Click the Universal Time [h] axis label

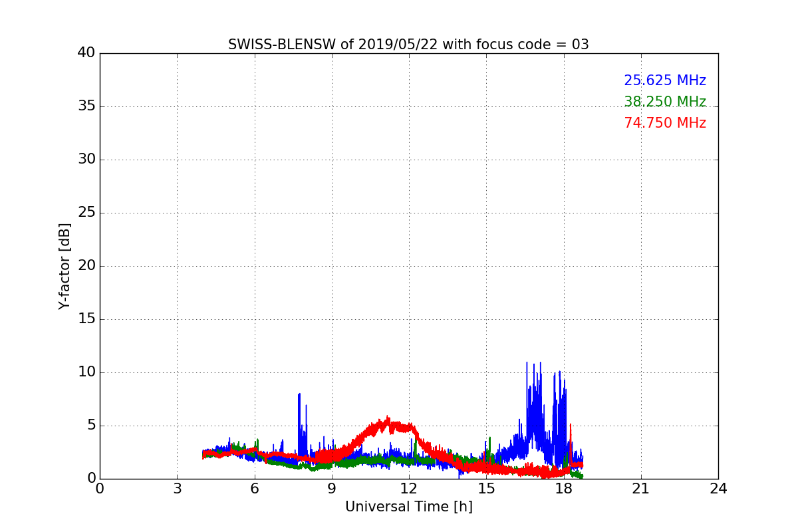tap(408, 507)
